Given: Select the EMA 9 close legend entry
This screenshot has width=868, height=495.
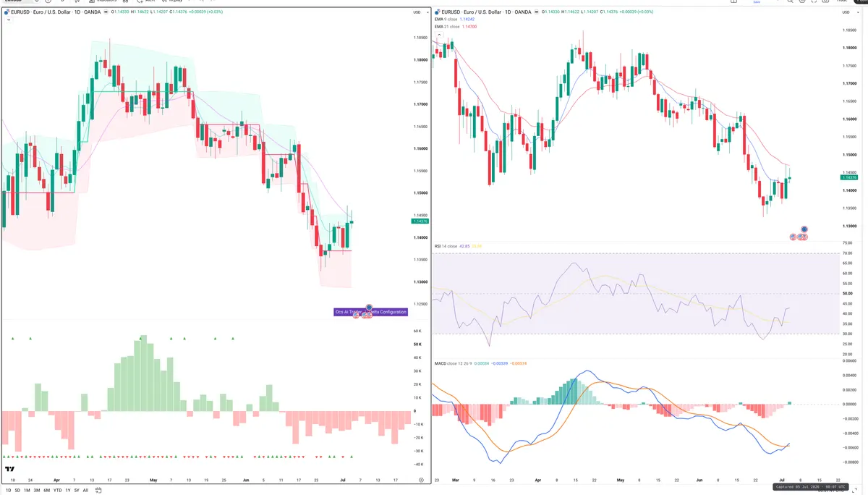Looking at the screenshot, I should [454, 20].
